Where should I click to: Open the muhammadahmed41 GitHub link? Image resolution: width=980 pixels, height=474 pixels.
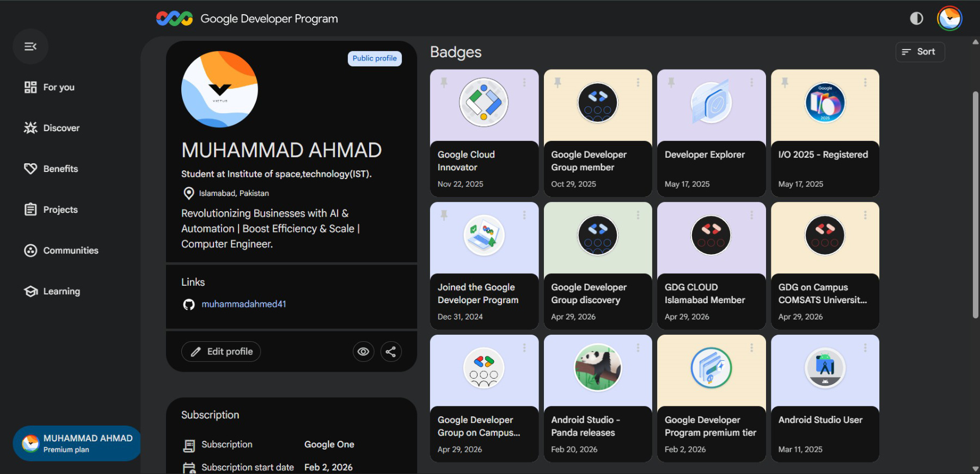point(244,304)
